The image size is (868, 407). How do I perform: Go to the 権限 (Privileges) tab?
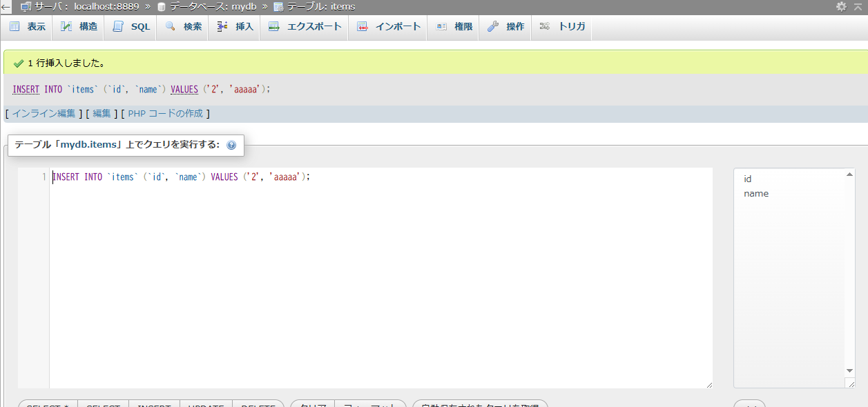(454, 27)
